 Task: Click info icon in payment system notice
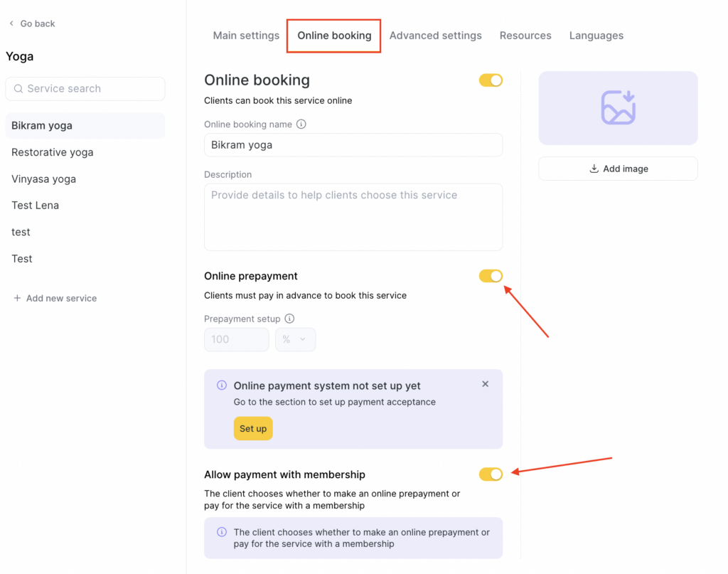[x=221, y=386]
